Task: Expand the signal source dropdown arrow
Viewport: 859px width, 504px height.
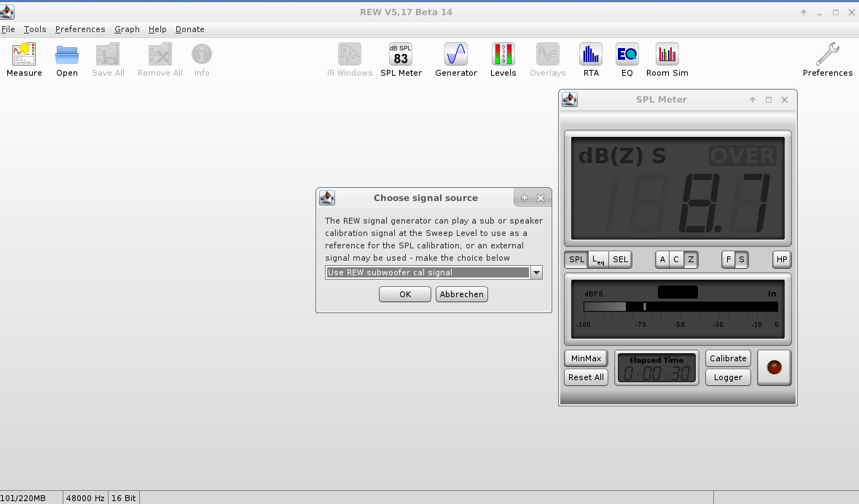Action: click(536, 272)
